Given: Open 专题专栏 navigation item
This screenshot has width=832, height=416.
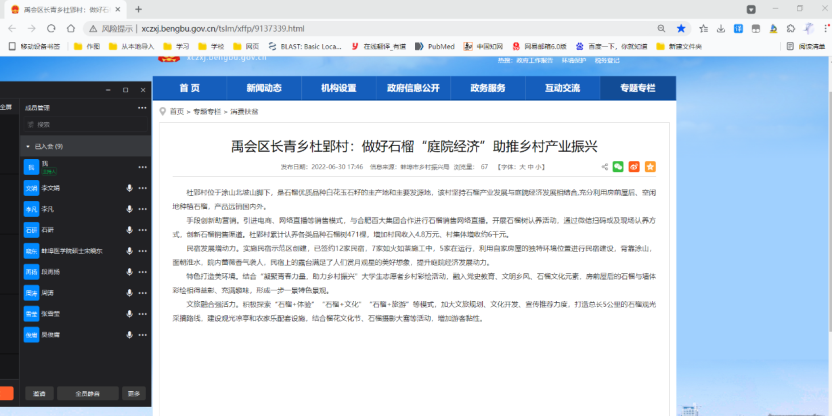Looking at the screenshot, I should coord(638,88).
